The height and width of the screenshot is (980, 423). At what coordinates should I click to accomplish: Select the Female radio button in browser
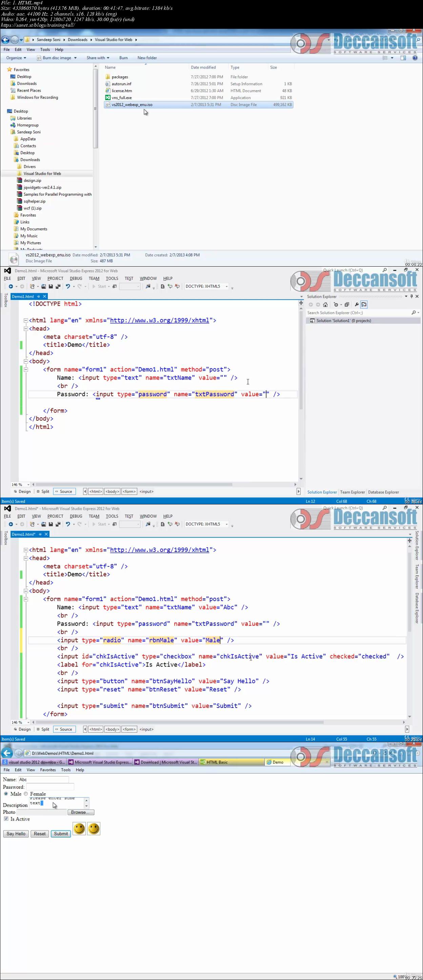pyautogui.click(x=26, y=794)
